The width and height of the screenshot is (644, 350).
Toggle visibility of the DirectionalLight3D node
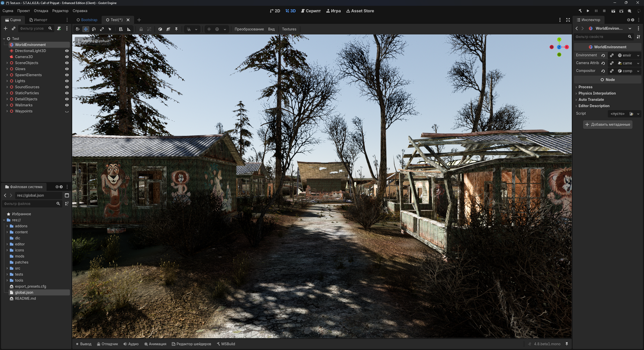pos(67,51)
